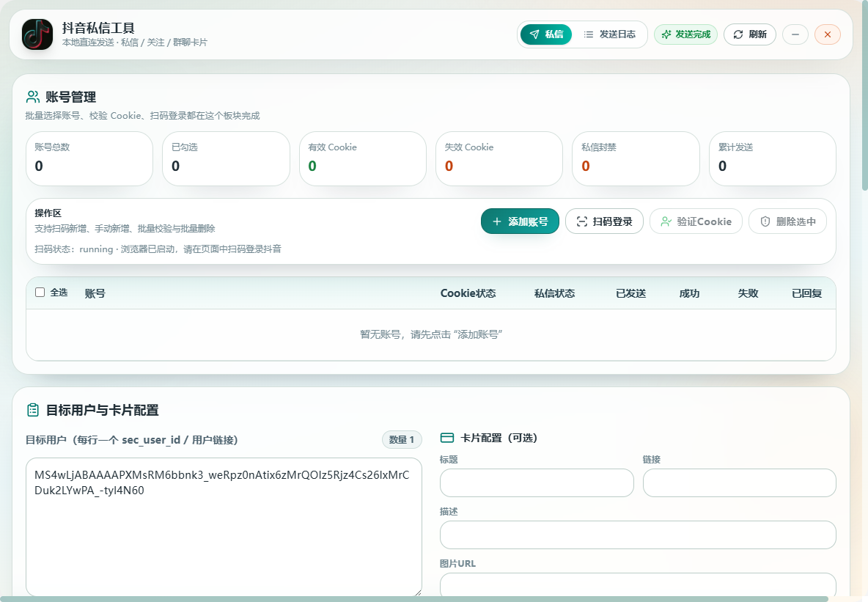Click the 添加账号 button

pos(520,221)
